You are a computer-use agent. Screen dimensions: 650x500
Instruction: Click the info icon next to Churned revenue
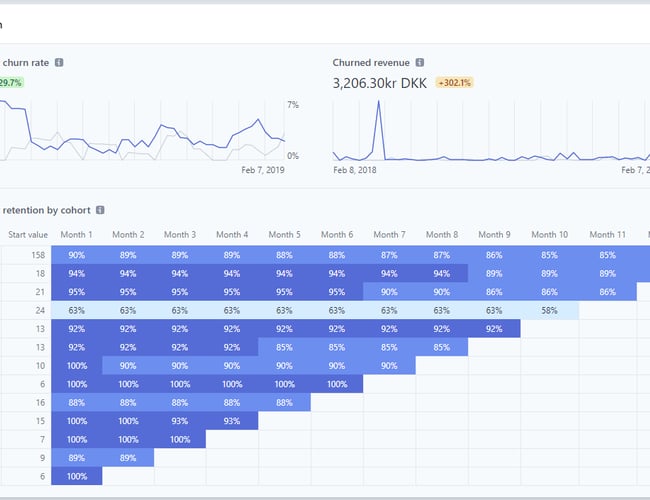[x=420, y=63]
